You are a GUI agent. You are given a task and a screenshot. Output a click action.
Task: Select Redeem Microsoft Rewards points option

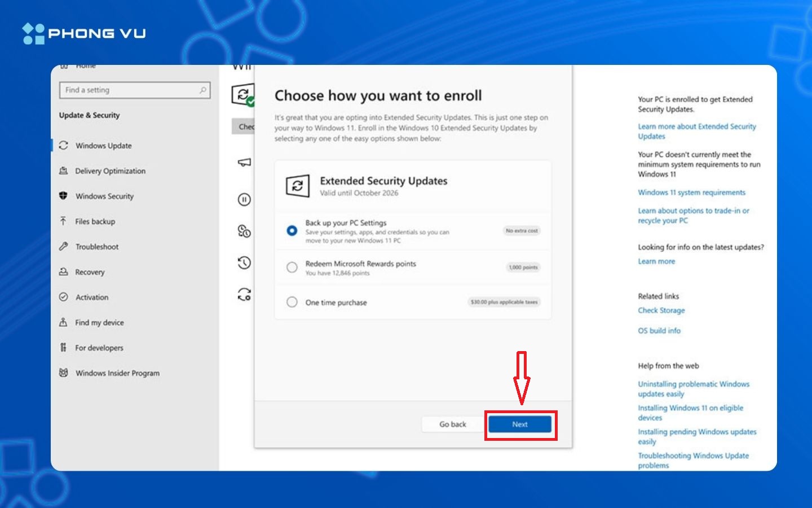[292, 267]
